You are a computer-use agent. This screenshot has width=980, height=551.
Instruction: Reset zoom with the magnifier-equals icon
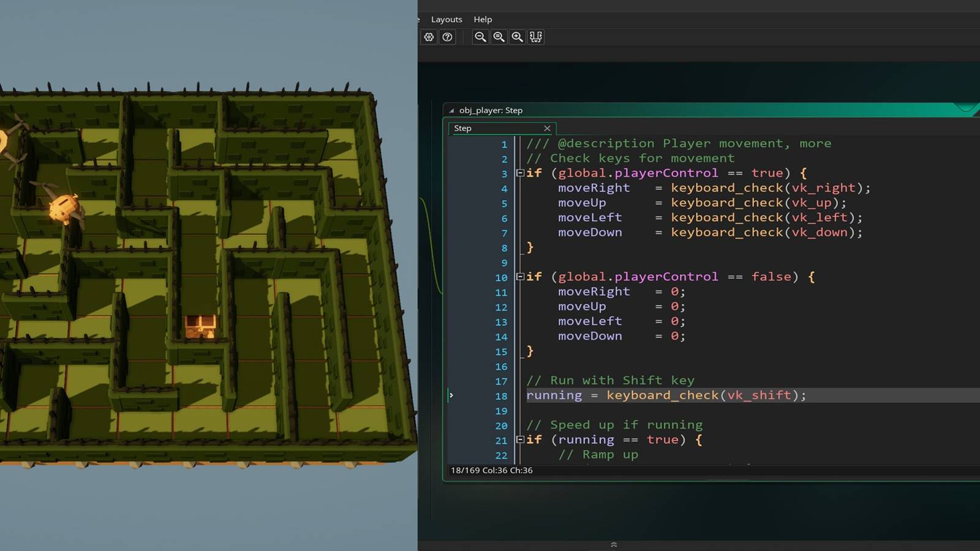pos(499,37)
